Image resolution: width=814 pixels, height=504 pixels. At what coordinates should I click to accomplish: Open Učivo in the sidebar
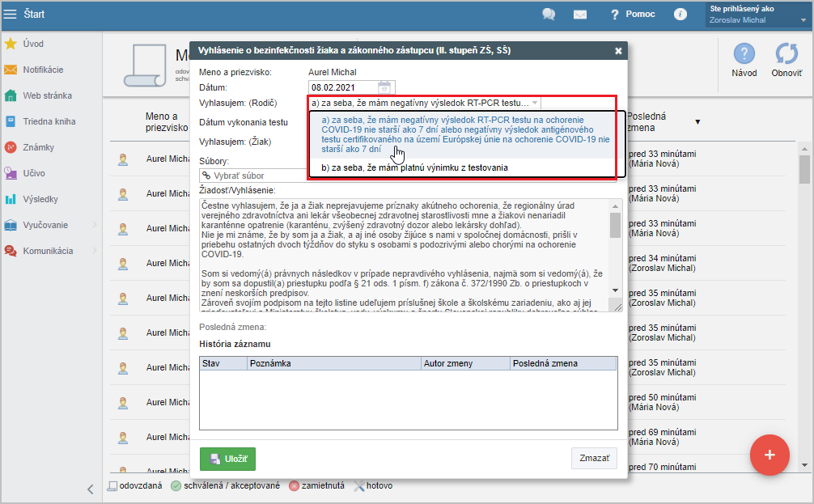[34, 173]
